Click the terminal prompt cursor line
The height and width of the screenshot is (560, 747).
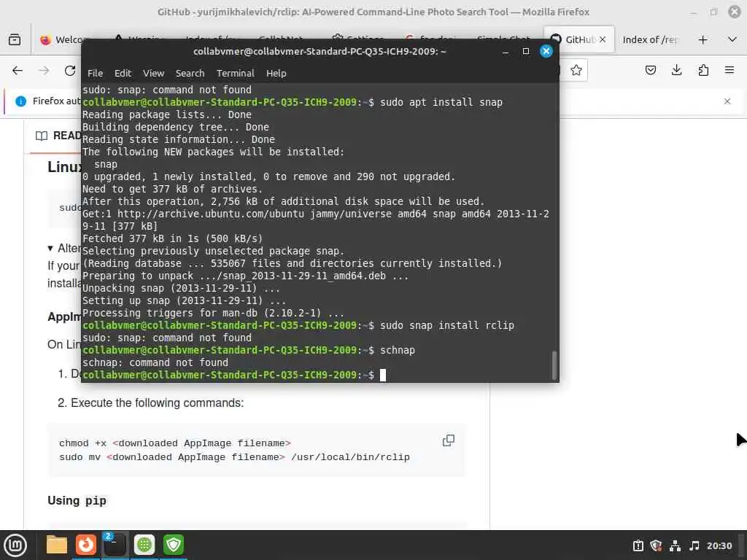coord(320,376)
